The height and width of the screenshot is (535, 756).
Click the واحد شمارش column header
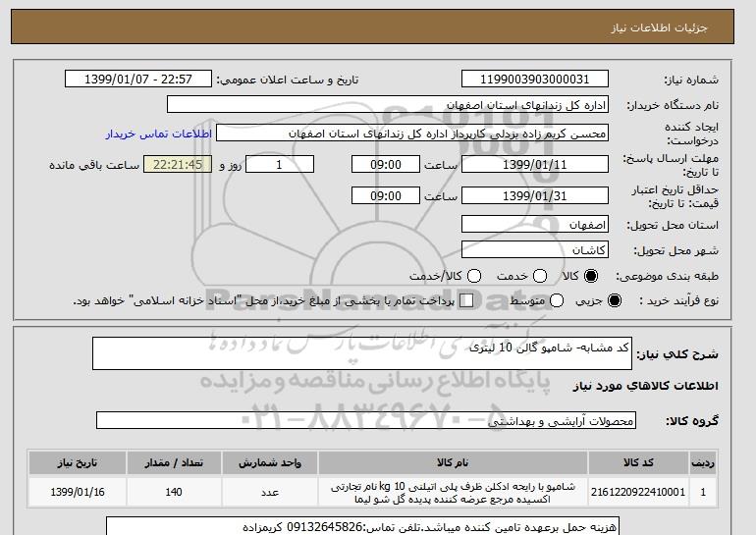(270, 462)
